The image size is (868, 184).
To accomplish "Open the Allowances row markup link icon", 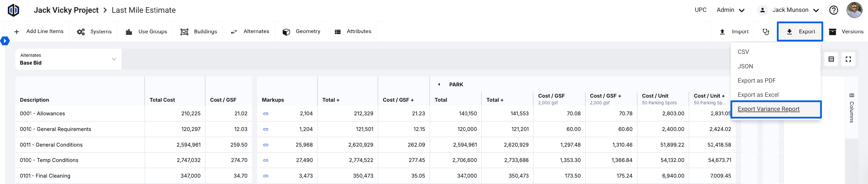I will coord(266,114).
